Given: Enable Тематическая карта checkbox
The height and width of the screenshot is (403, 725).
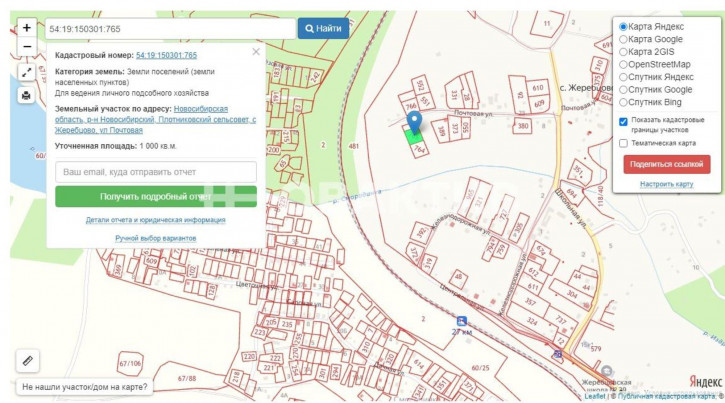Looking at the screenshot, I should (x=623, y=143).
